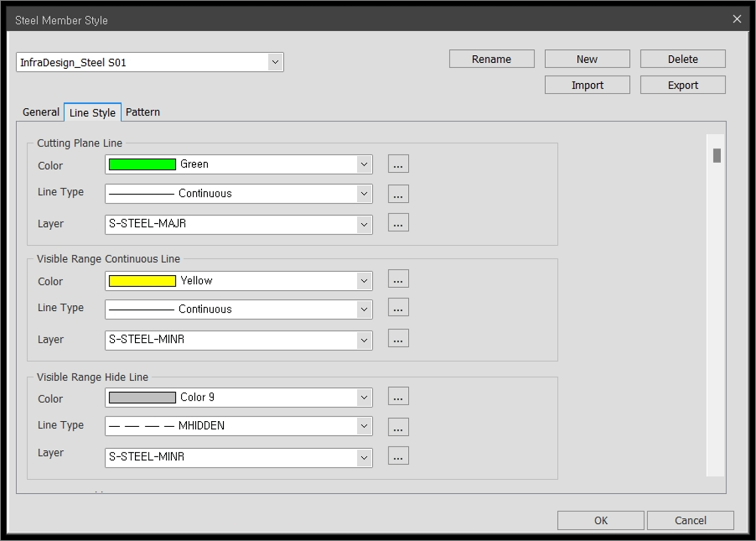Open browse button for Visible Range Hide Line layer
This screenshot has height=541, width=756.
(x=398, y=456)
